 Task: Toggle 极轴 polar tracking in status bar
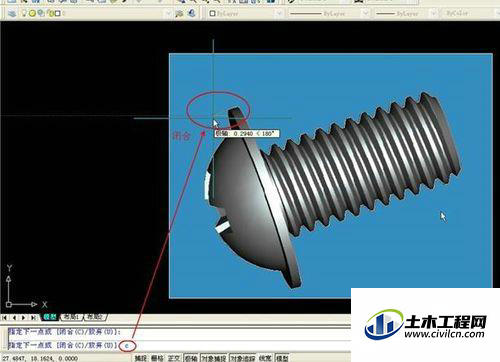(x=191, y=358)
